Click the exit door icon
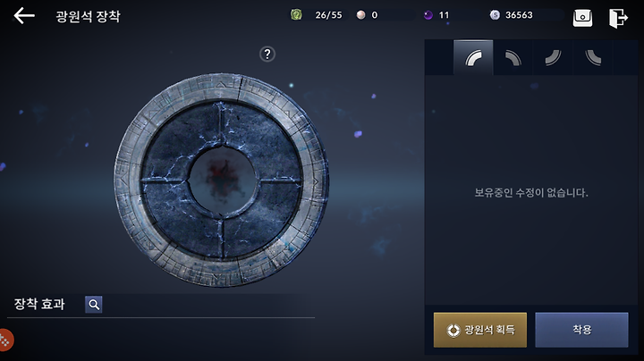644x361 pixels. 618,18
